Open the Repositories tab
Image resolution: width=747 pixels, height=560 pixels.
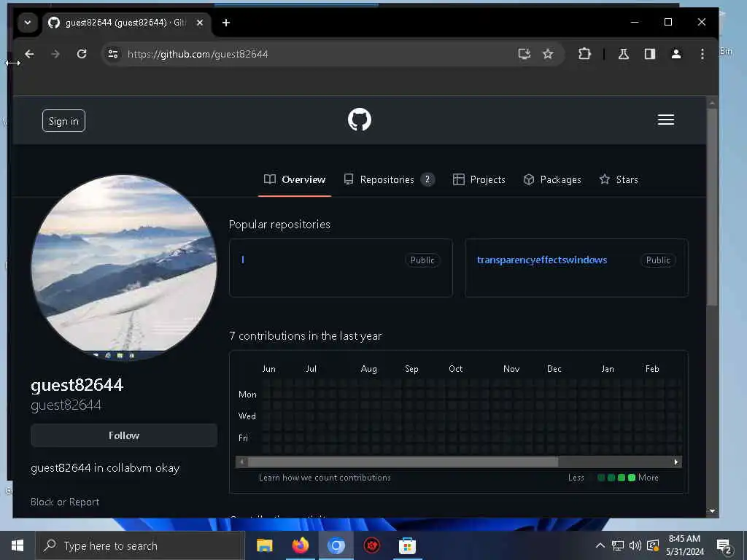click(389, 179)
